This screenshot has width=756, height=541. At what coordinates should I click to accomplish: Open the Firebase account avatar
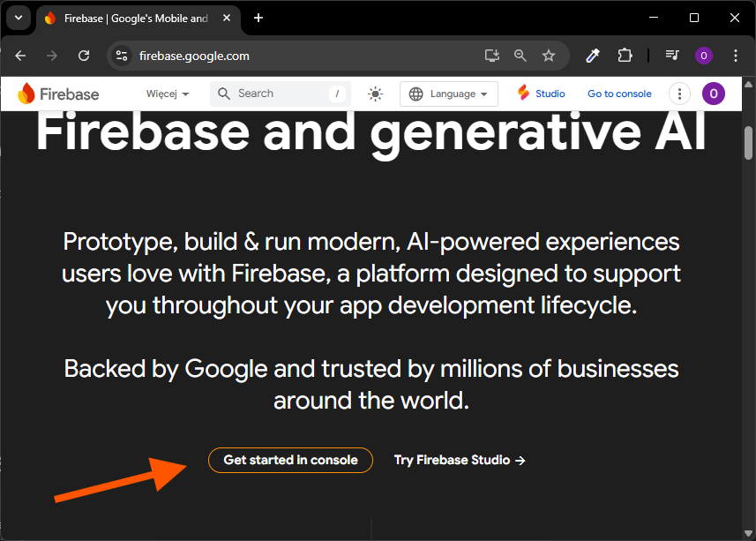pyautogui.click(x=713, y=94)
